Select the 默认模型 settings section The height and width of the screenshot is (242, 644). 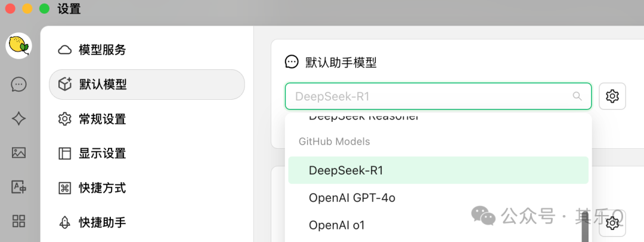[103, 84]
